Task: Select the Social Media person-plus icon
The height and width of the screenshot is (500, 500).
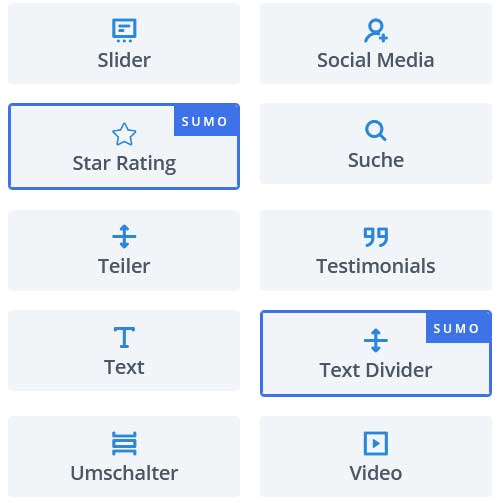Action: [376, 31]
